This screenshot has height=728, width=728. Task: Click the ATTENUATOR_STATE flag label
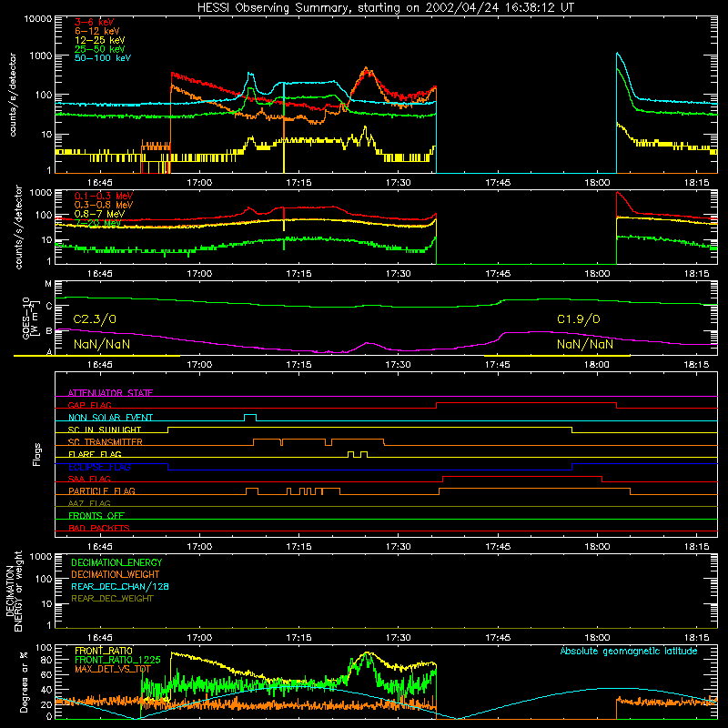[110, 393]
